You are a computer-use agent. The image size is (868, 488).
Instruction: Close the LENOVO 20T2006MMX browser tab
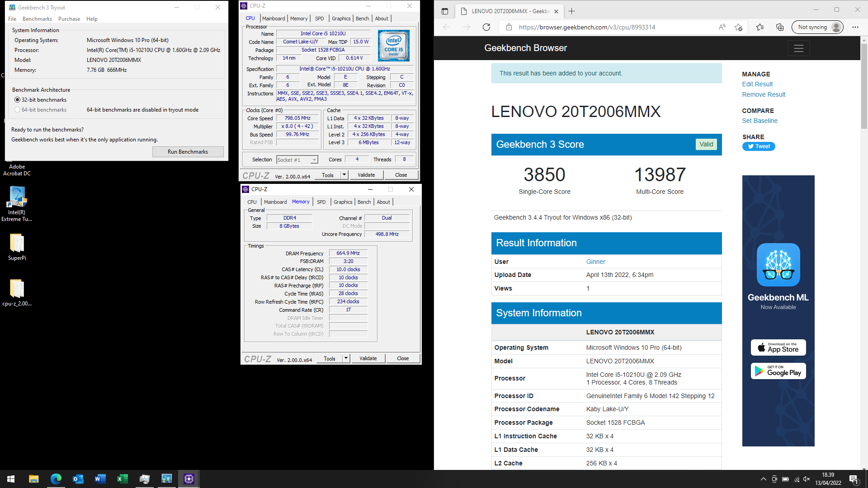pyautogui.click(x=556, y=11)
